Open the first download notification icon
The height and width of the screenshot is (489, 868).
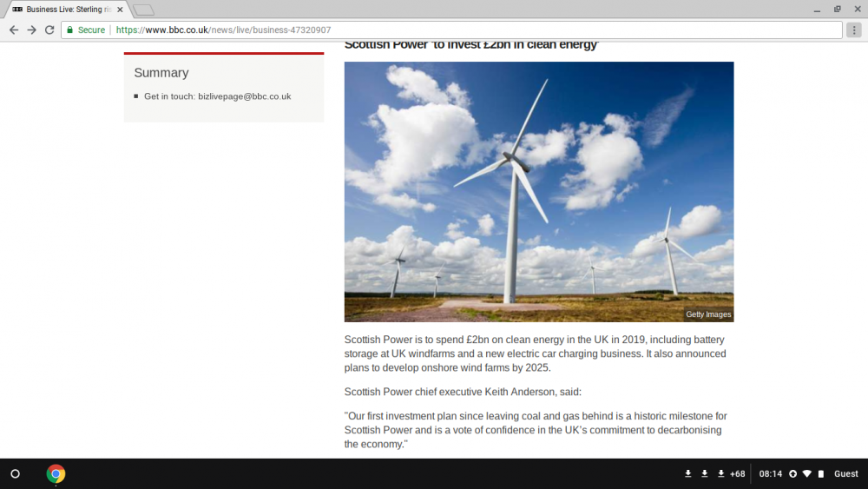point(687,474)
